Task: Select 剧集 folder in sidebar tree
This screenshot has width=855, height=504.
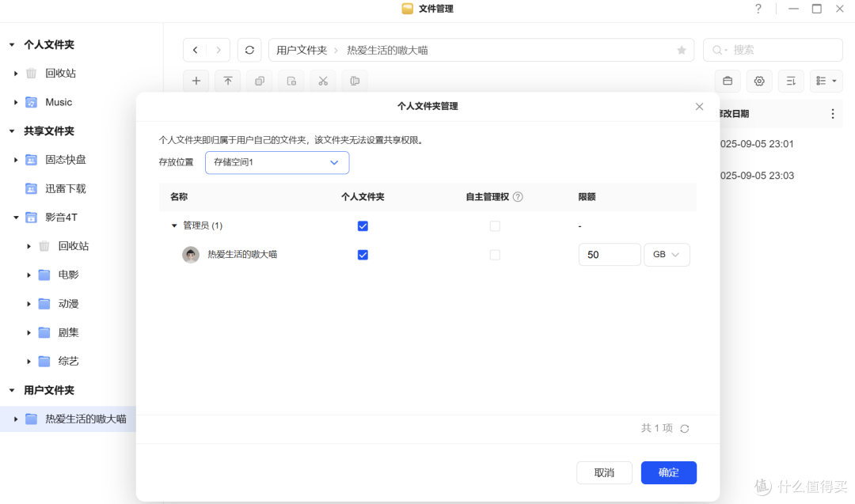Action: coord(69,332)
